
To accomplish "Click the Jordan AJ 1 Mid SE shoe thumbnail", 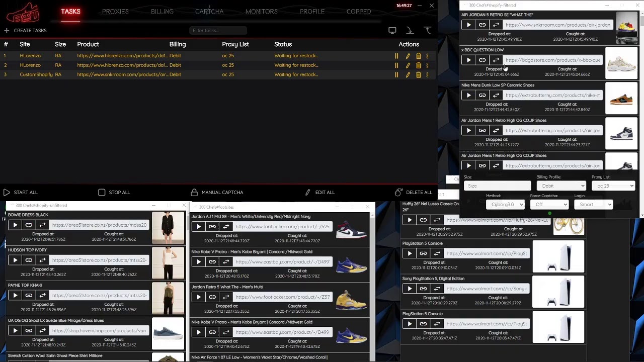I will [x=351, y=230].
